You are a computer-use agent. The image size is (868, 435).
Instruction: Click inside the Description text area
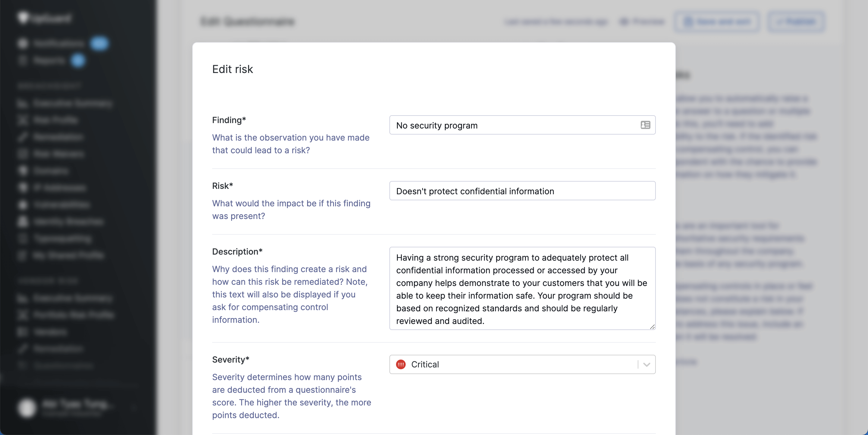click(x=522, y=289)
